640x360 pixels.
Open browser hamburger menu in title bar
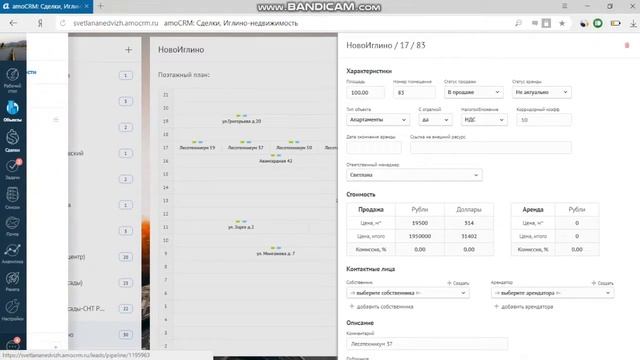pyautogui.click(x=564, y=6)
